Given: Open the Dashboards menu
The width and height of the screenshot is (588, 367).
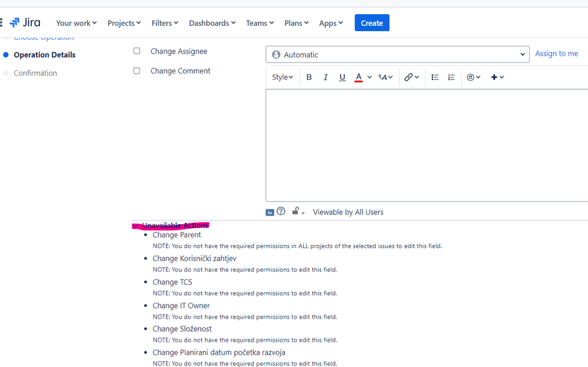Looking at the screenshot, I should pos(212,23).
